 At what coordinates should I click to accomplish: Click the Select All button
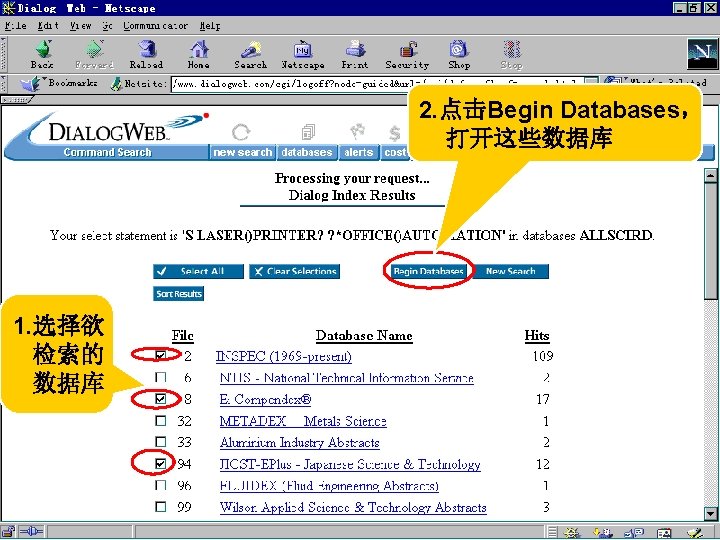(198, 271)
